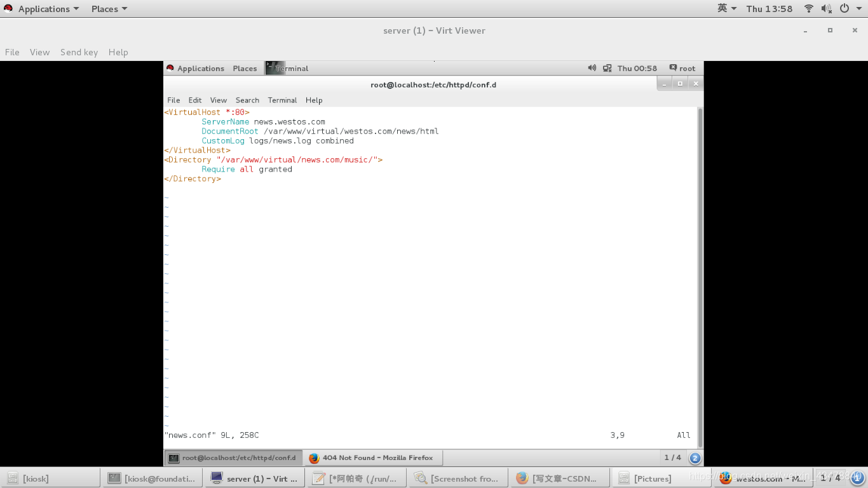This screenshot has height=488, width=868.
Task: Click the guest clock Thu 00:58
Action: coord(637,69)
